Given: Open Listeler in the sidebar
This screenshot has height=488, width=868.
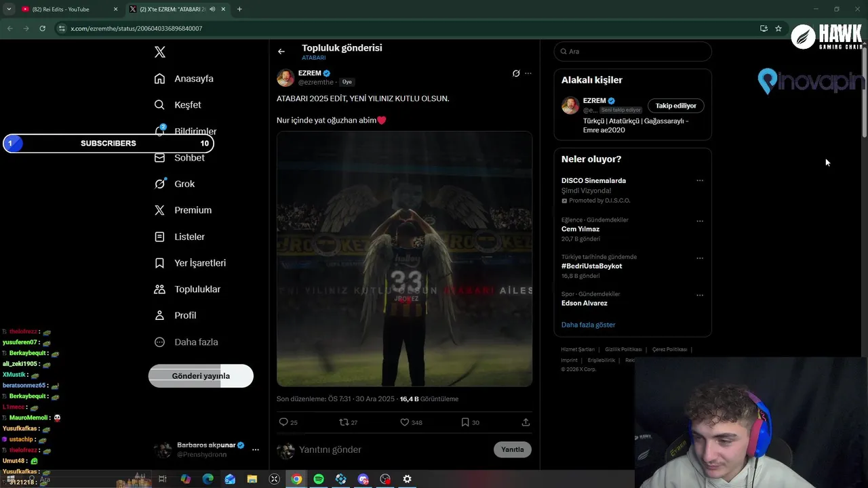Looking at the screenshot, I should (180, 237).
